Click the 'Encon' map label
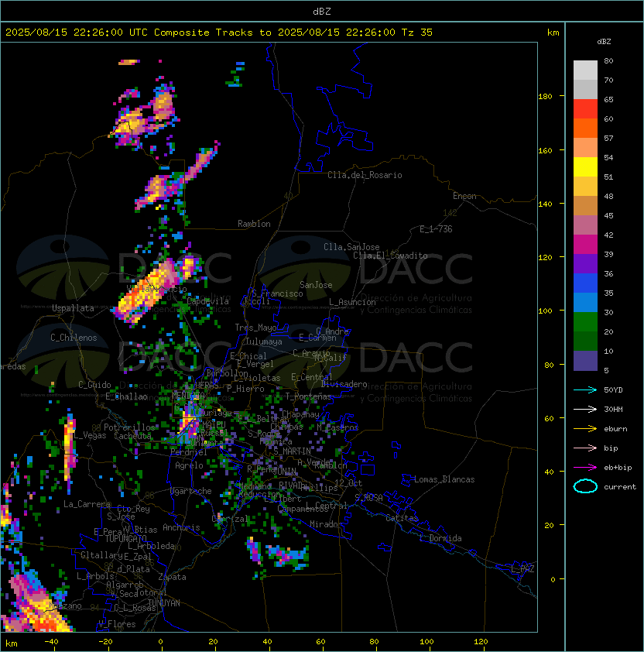This screenshot has width=644, height=652. coord(464,196)
